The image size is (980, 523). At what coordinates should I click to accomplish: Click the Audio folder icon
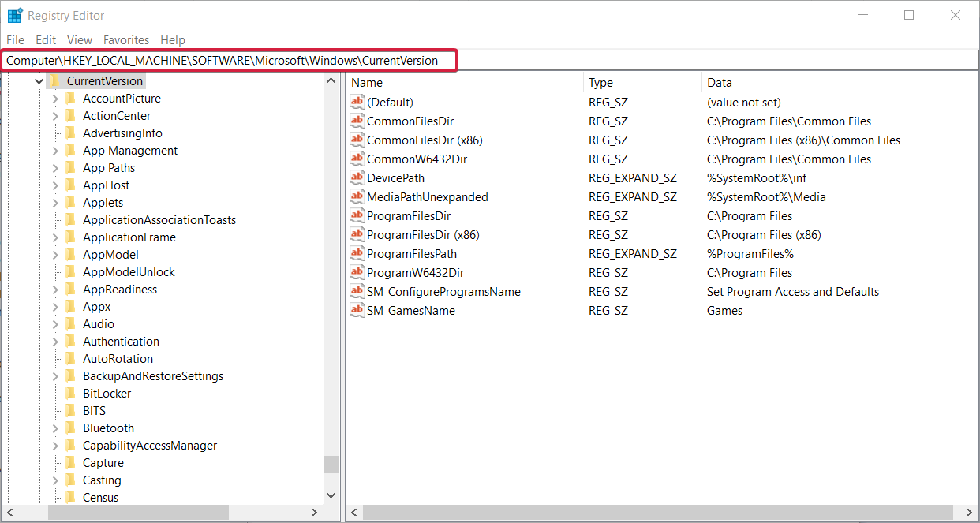click(70, 323)
